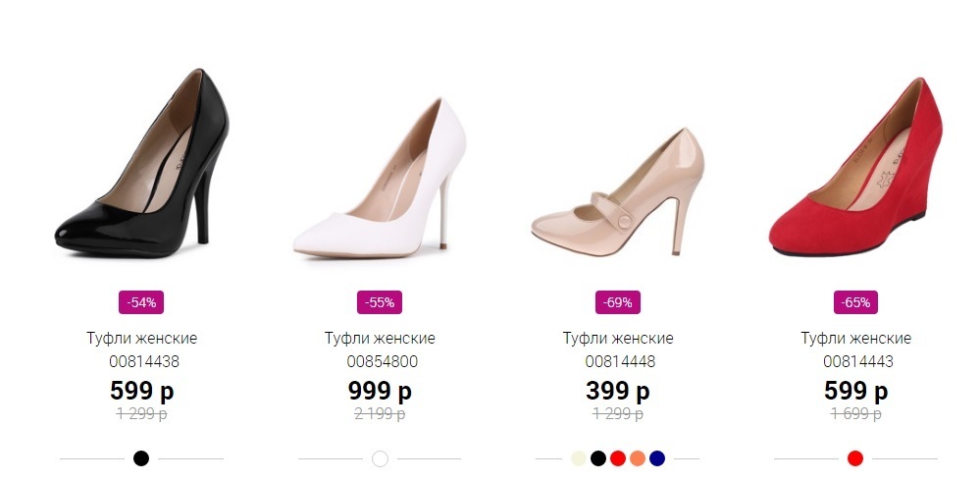The image size is (980, 481).
Task: Click the 399 р price
Action: click(618, 391)
